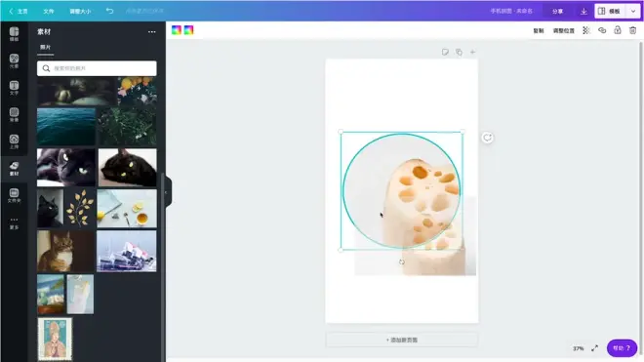Click the trash delete icon

(x=632, y=30)
